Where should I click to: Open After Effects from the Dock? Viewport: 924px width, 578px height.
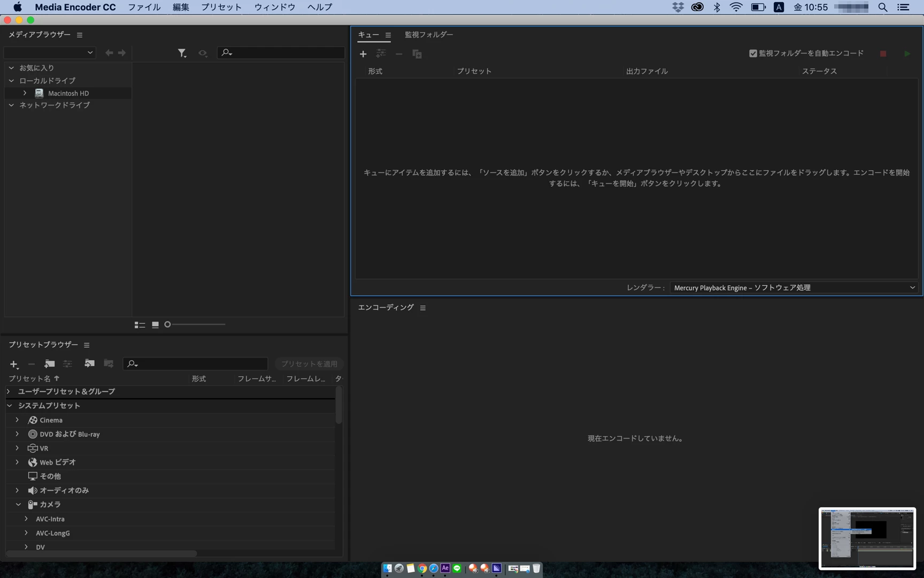(x=445, y=568)
